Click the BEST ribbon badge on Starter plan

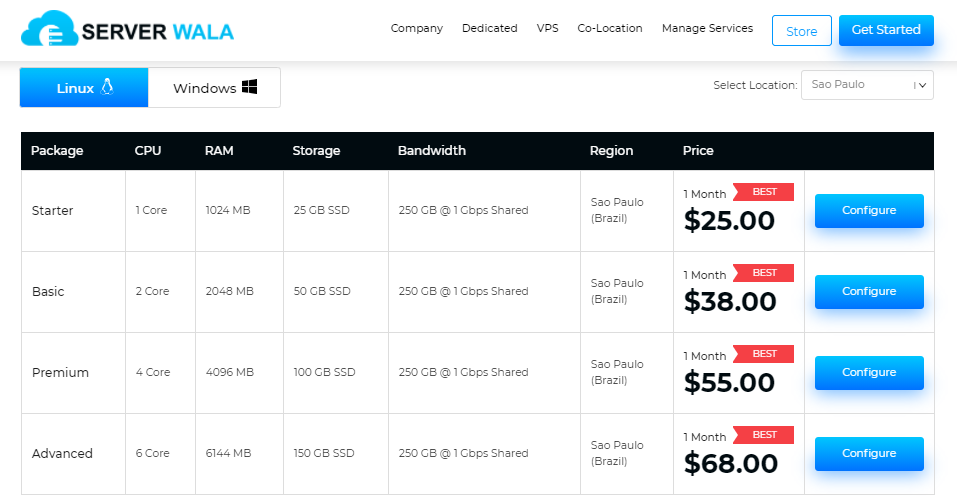[764, 191]
